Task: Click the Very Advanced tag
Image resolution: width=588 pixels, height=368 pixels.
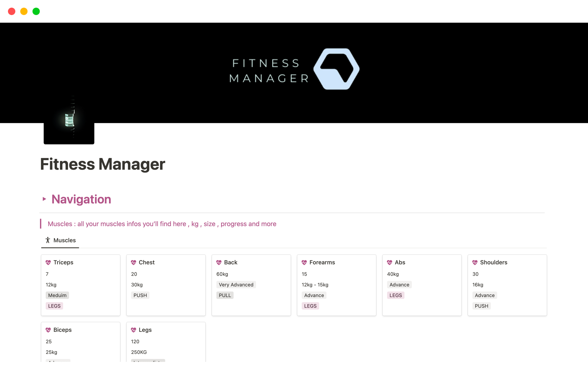Action: pos(236,285)
